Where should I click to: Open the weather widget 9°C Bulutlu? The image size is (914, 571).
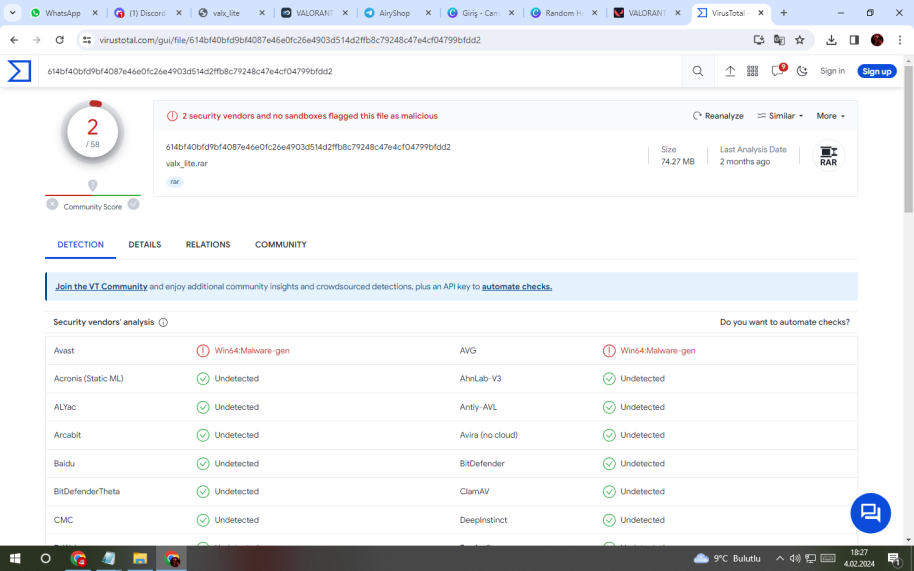click(x=727, y=558)
